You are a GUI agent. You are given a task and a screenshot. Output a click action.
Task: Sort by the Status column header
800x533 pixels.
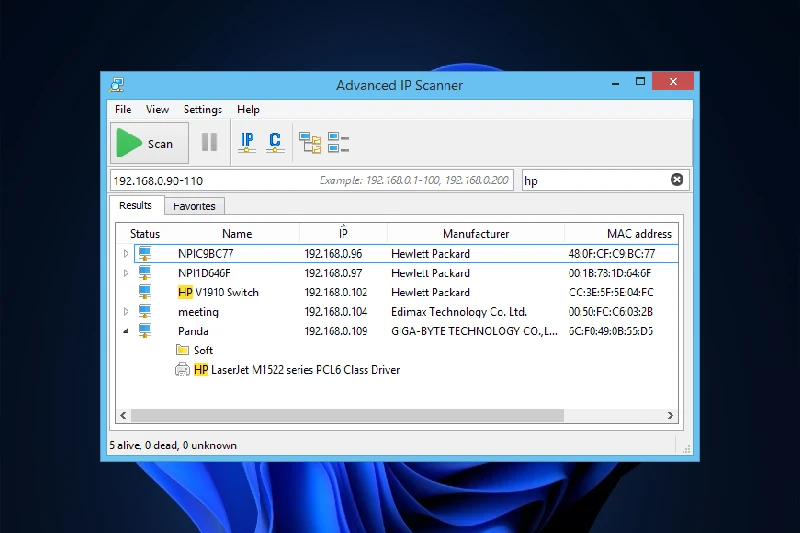point(145,234)
